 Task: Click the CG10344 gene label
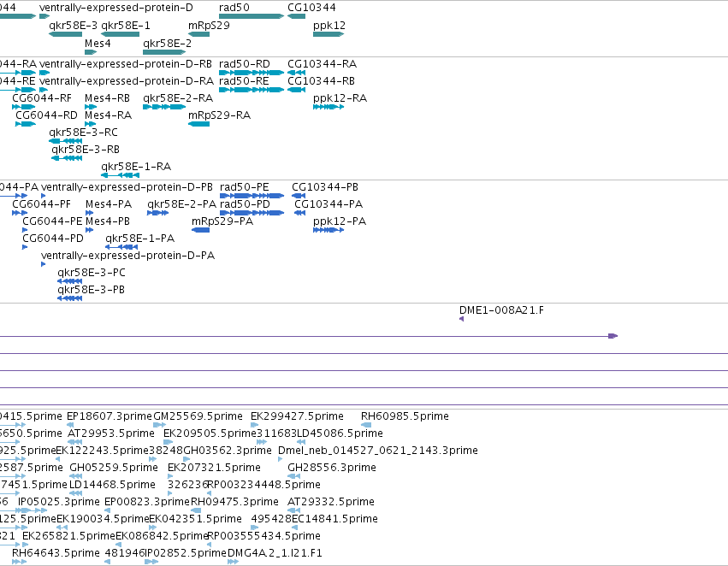(311, 8)
